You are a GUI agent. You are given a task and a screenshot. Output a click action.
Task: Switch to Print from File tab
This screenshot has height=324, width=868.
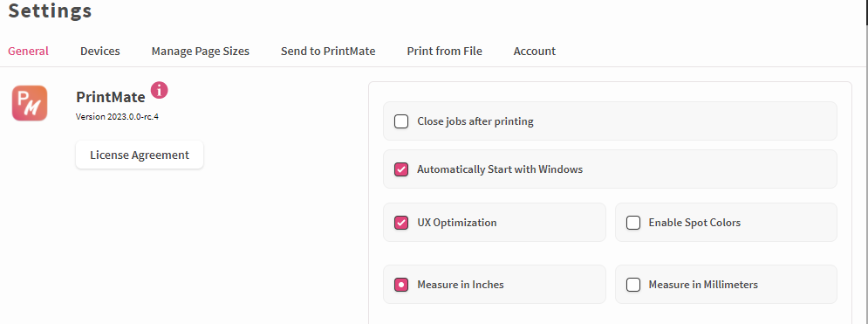coord(445,51)
